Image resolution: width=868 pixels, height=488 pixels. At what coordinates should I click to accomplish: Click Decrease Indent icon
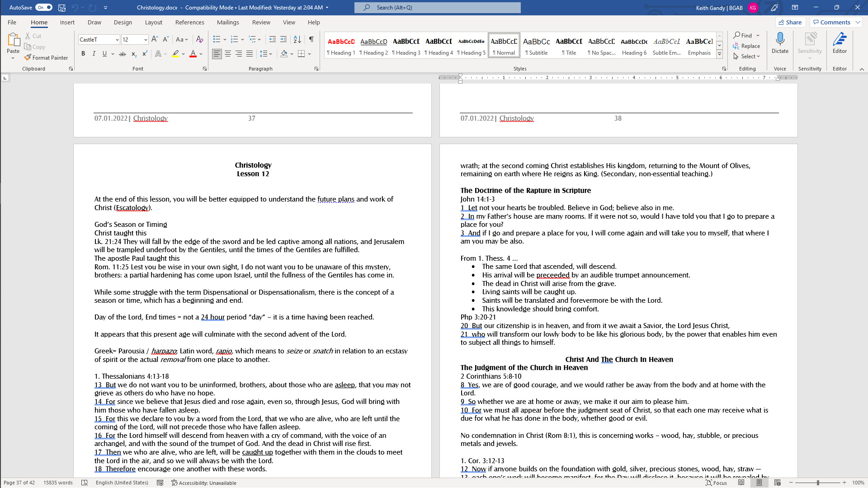tap(273, 39)
